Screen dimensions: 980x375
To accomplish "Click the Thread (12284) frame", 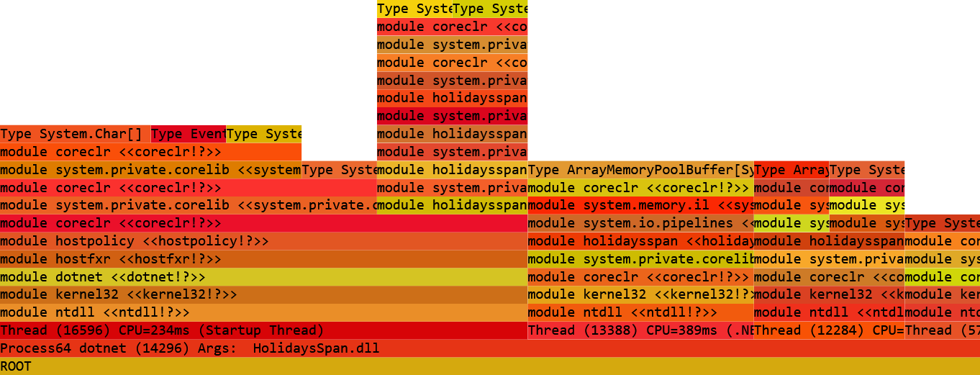I will (x=829, y=330).
